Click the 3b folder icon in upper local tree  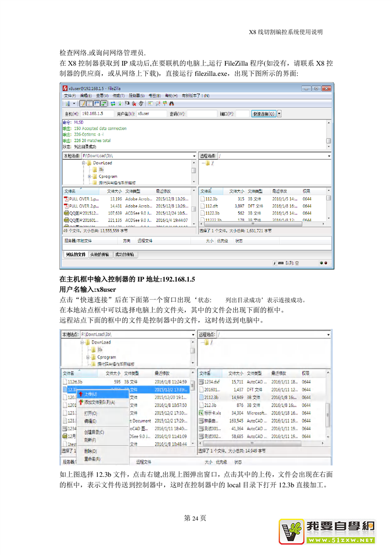click(94, 170)
